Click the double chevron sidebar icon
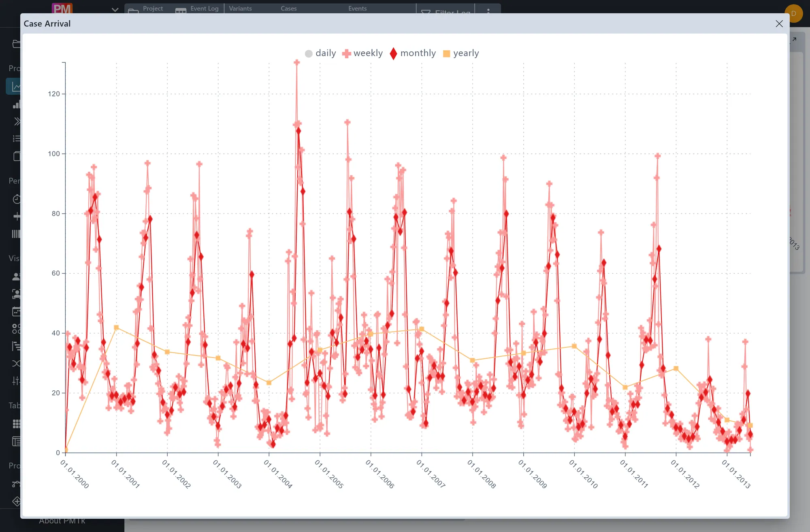 pyautogui.click(x=17, y=121)
